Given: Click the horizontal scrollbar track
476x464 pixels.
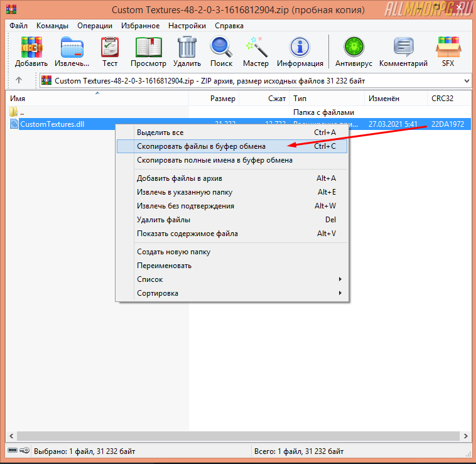Looking at the screenshot, I should [x=238, y=436].
